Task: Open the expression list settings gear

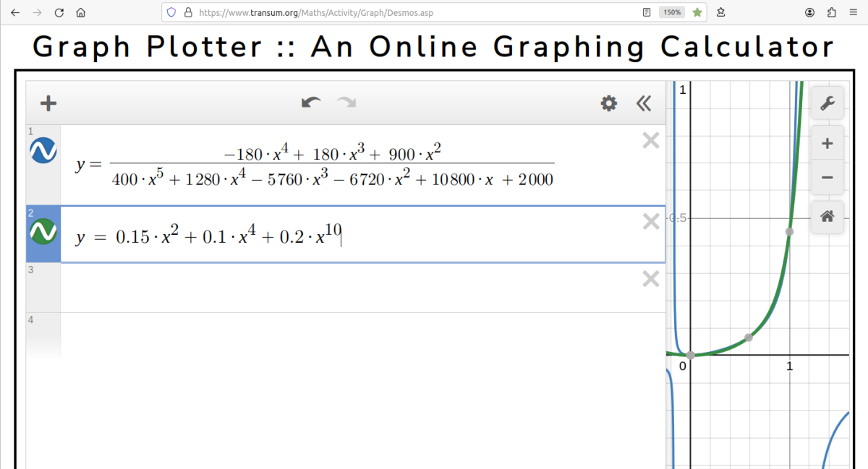Action: coord(609,103)
